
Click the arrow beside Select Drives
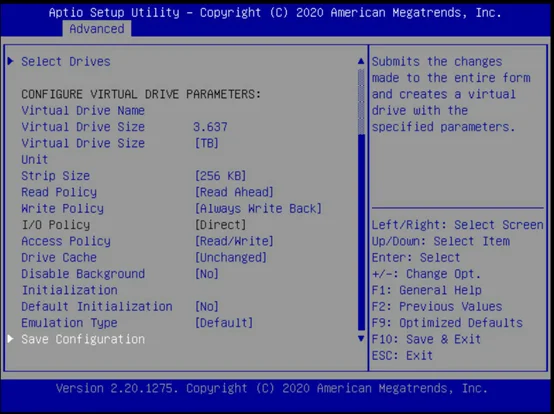tap(11, 61)
